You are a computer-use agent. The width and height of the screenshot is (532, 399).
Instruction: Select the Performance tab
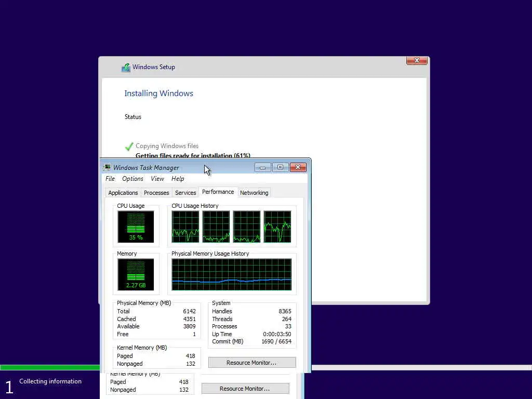tap(218, 192)
